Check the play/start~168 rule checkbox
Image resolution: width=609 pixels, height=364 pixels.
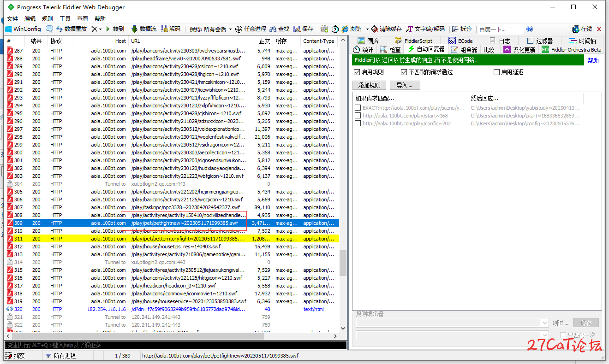pyautogui.click(x=358, y=116)
